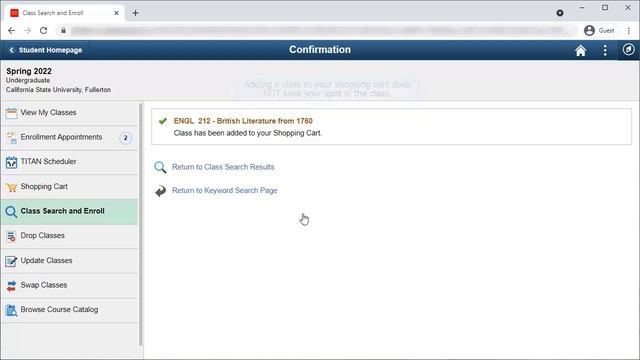Open Browse Course Catalog
The height and width of the screenshot is (360, 640).
click(70, 310)
